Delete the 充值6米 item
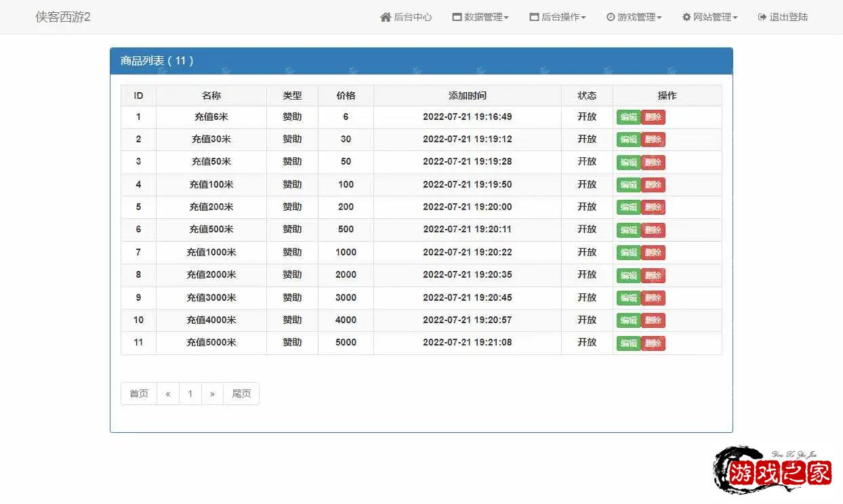843x504 pixels. point(653,117)
